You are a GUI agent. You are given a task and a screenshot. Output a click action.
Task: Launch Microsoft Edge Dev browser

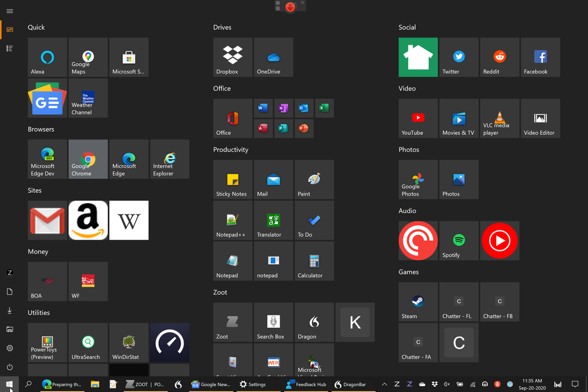[x=47, y=159]
